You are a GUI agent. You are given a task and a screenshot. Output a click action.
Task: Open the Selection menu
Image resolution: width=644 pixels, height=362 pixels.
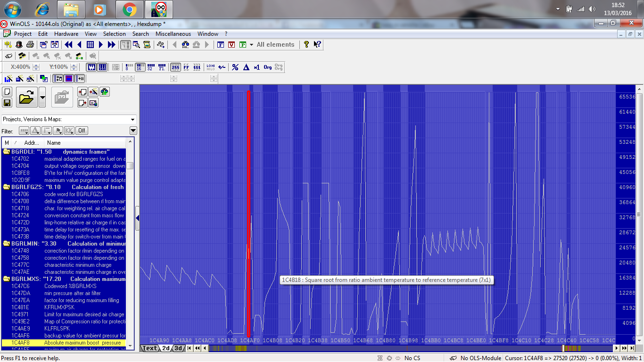[115, 34]
